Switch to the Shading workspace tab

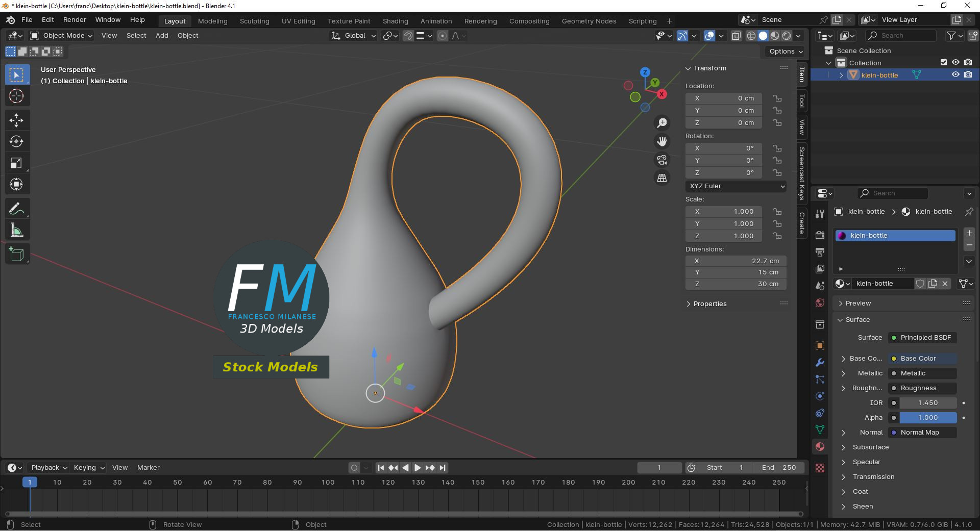pyautogui.click(x=395, y=21)
